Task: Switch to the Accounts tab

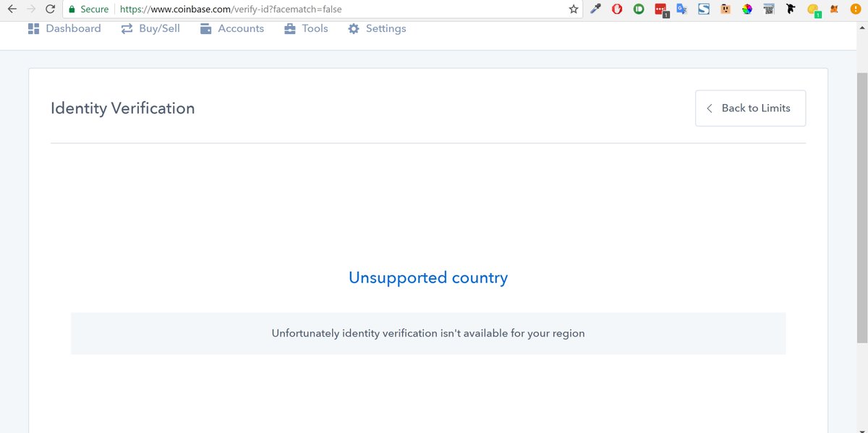Action: tap(232, 28)
